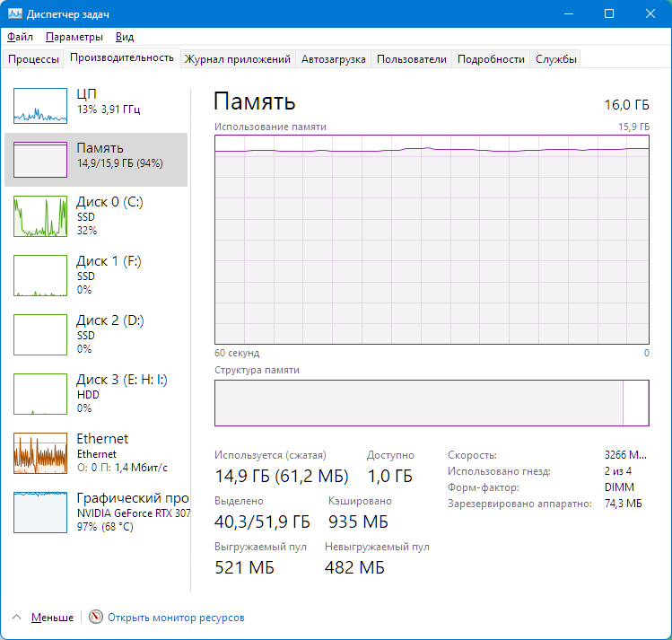Click the 14,9 ГБ (61,2 МБ) value
The height and width of the screenshot is (640, 672).
coord(282,476)
